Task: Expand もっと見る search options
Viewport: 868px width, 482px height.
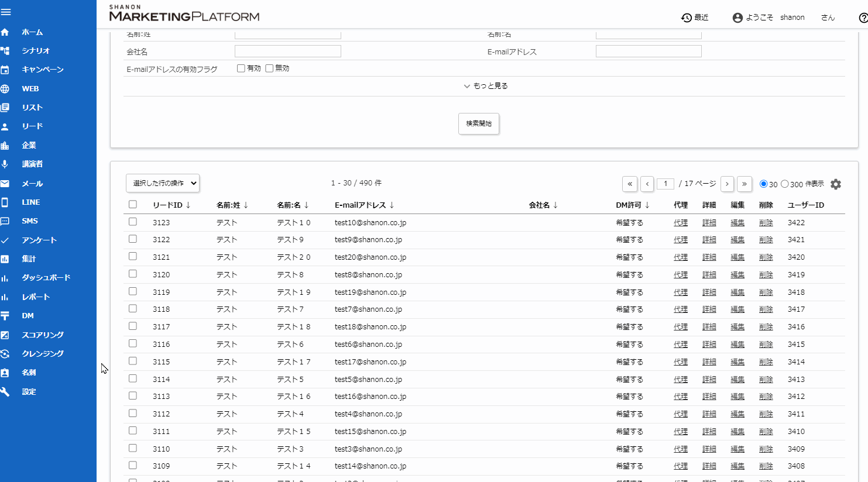Action: coord(486,86)
